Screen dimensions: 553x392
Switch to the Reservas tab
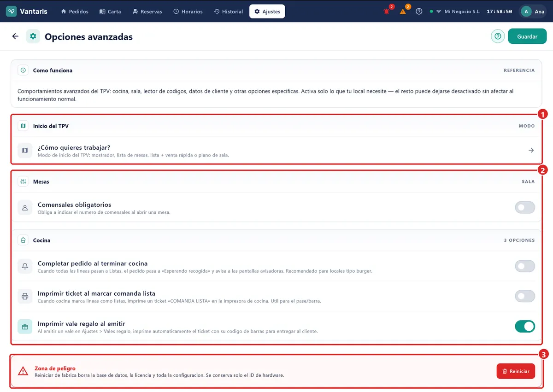click(147, 12)
